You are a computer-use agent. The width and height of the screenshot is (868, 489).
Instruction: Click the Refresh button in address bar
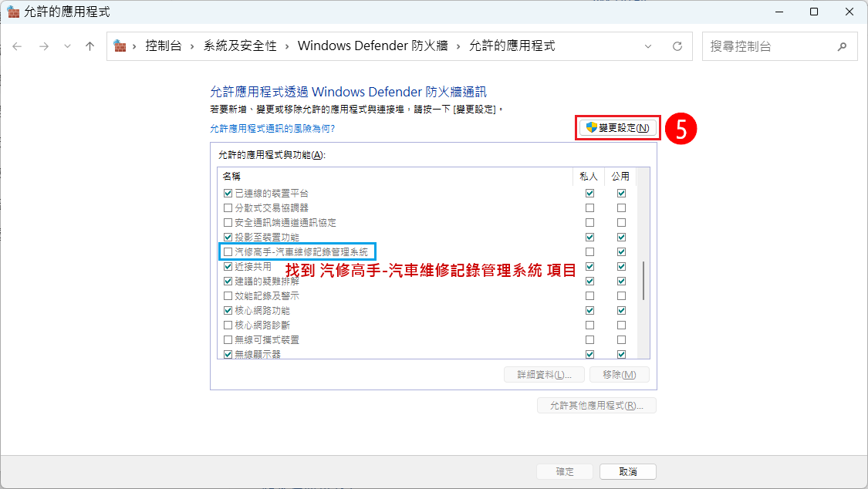pos(677,46)
